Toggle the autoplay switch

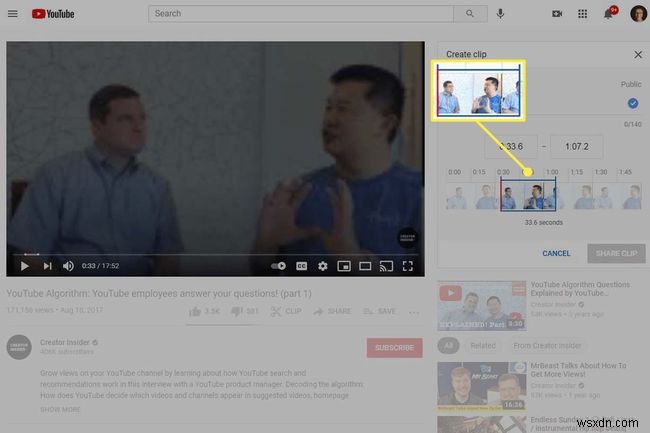tap(278, 266)
